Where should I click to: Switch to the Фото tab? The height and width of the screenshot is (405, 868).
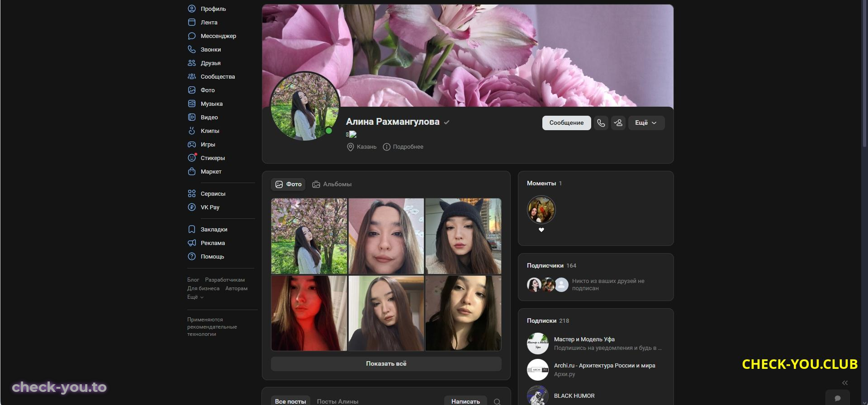pos(288,184)
